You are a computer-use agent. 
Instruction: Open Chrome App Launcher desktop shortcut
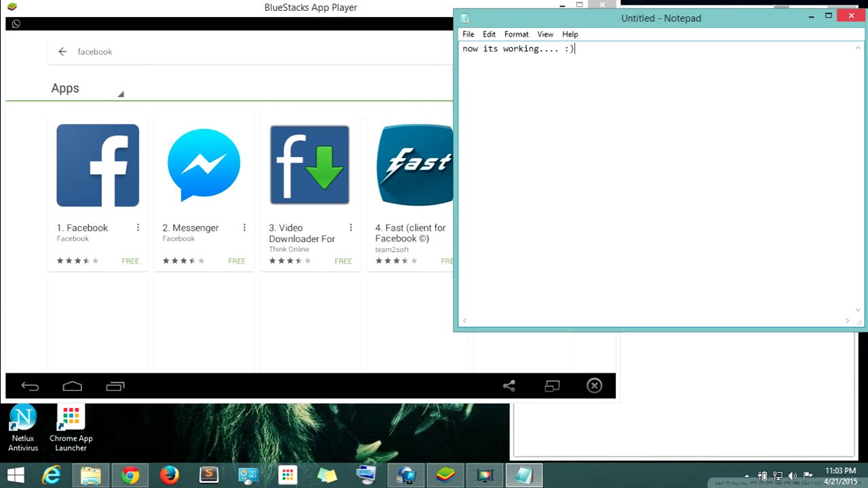71,428
